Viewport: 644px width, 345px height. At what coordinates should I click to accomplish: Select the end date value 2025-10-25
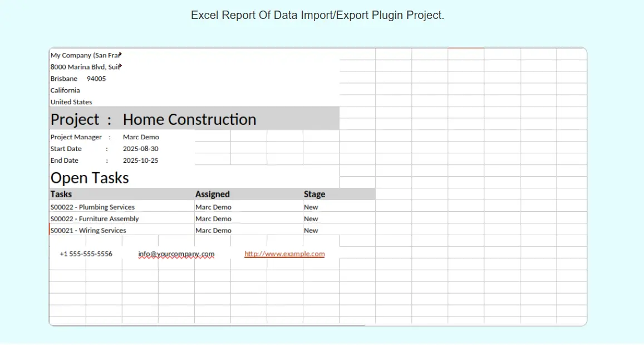tap(140, 161)
